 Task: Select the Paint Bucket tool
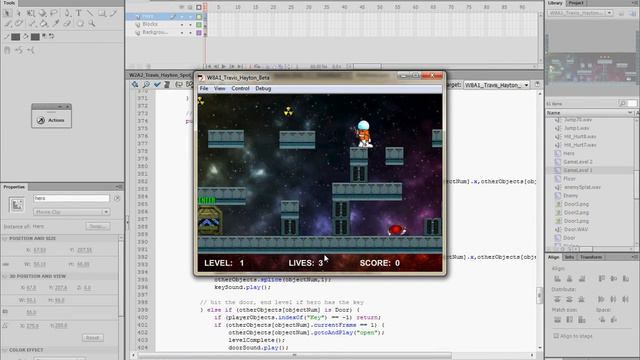click(44, 24)
